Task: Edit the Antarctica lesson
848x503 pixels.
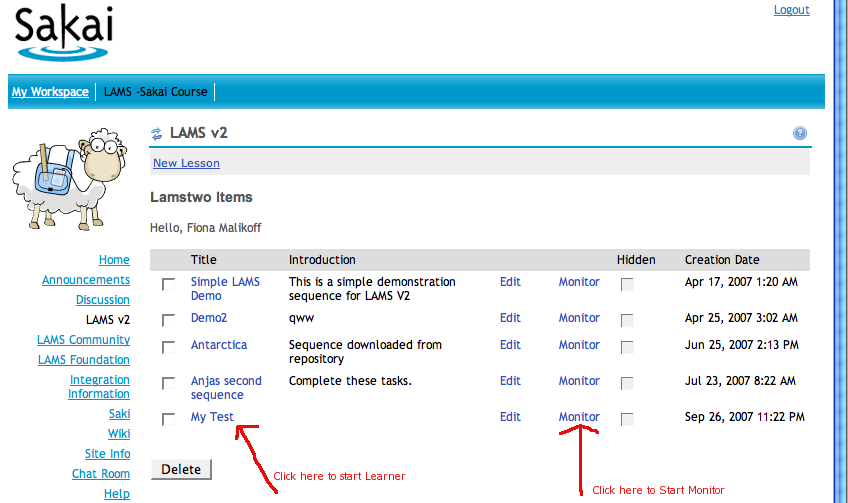Action: point(510,345)
